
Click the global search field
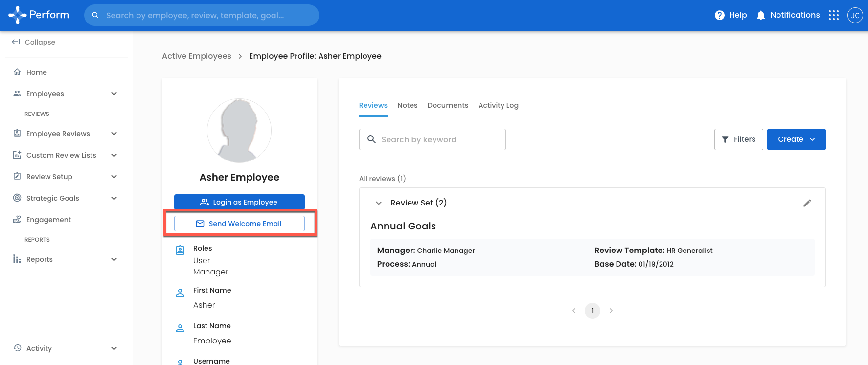(x=202, y=15)
